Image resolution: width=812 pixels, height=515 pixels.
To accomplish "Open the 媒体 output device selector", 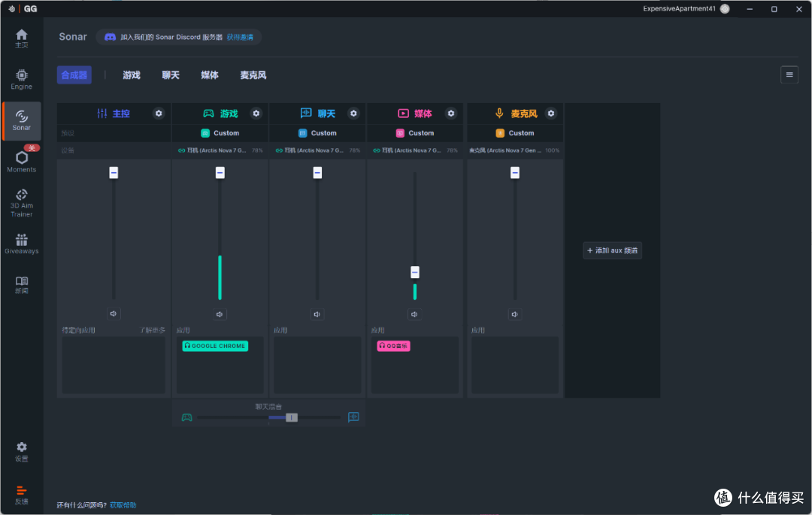I will [415, 150].
